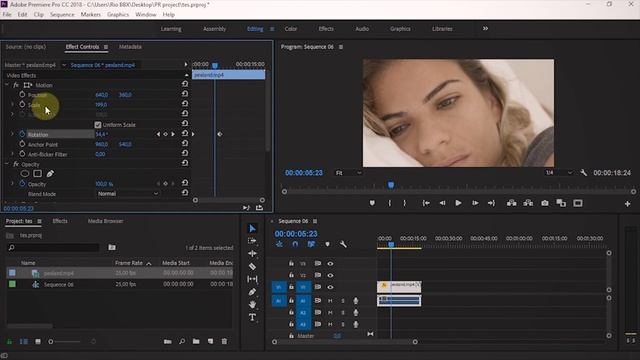Play the Program monitor sequence
The image size is (640, 360).
click(x=458, y=203)
